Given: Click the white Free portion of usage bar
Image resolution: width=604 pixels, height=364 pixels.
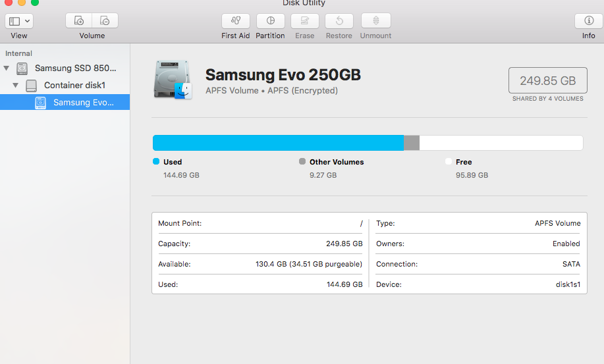Looking at the screenshot, I should tap(501, 143).
